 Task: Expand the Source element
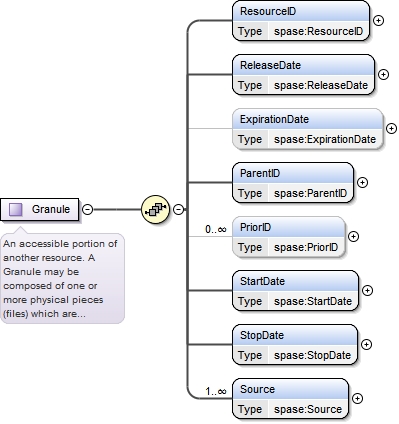tap(357, 398)
